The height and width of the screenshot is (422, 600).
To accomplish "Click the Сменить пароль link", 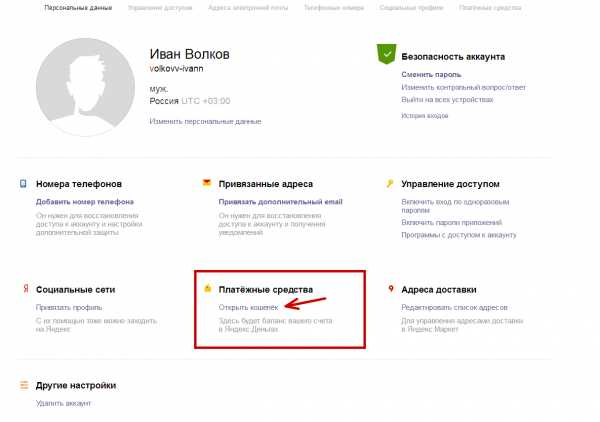I will point(431,75).
